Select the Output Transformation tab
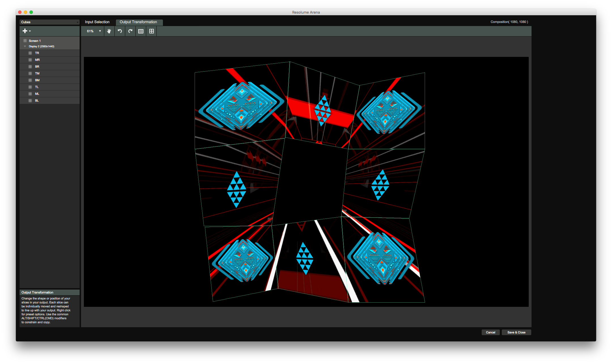The width and height of the screenshot is (612, 364). [138, 22]
